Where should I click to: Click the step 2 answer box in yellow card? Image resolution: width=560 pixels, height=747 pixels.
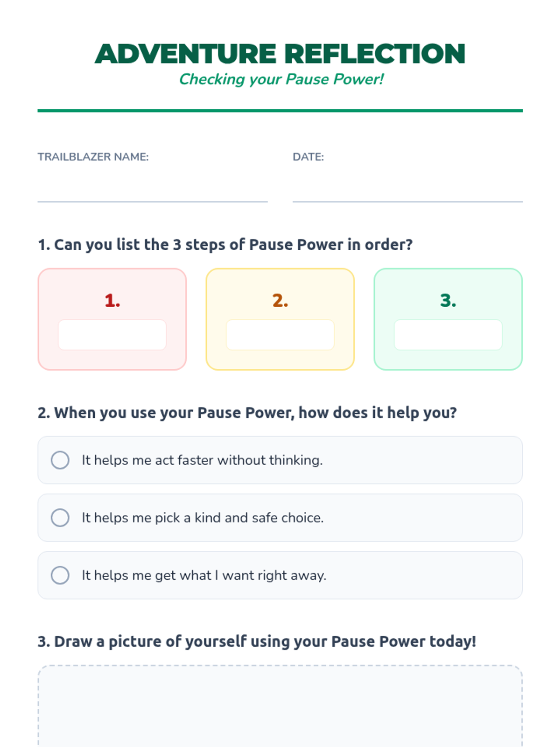point(280,335)
